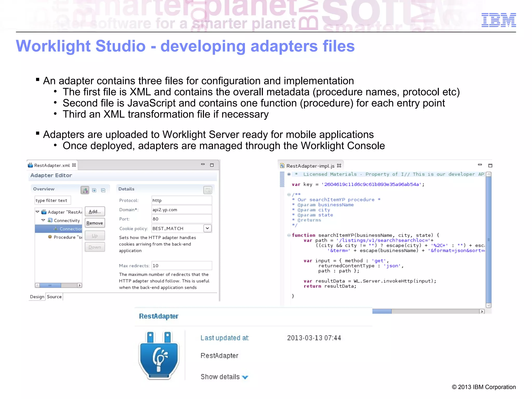Image resolution: width=532 pixels, height=399 pixels.
Task: Expand the folded license comment block
Action: [289, 174]
